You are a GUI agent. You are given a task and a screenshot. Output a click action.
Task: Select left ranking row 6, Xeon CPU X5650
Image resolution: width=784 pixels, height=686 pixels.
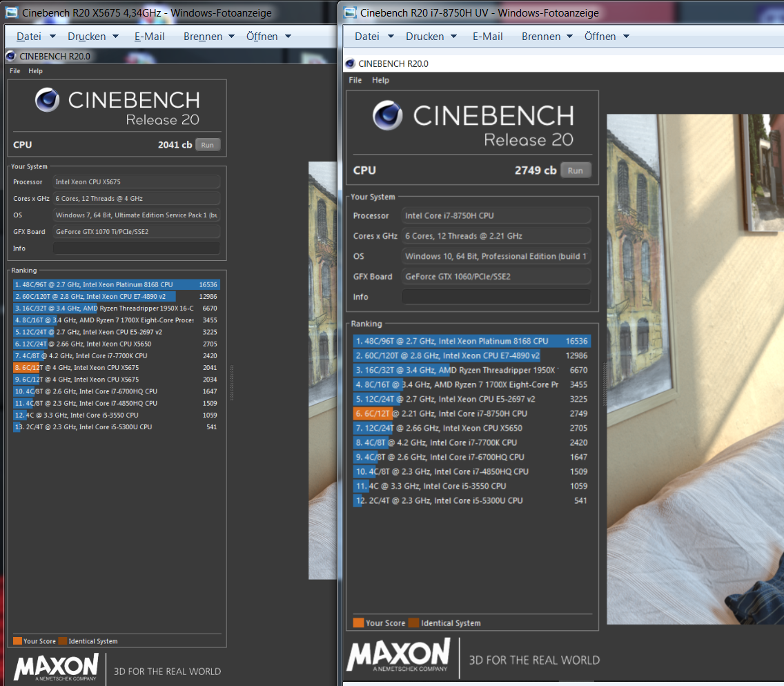tap(117, 344)
